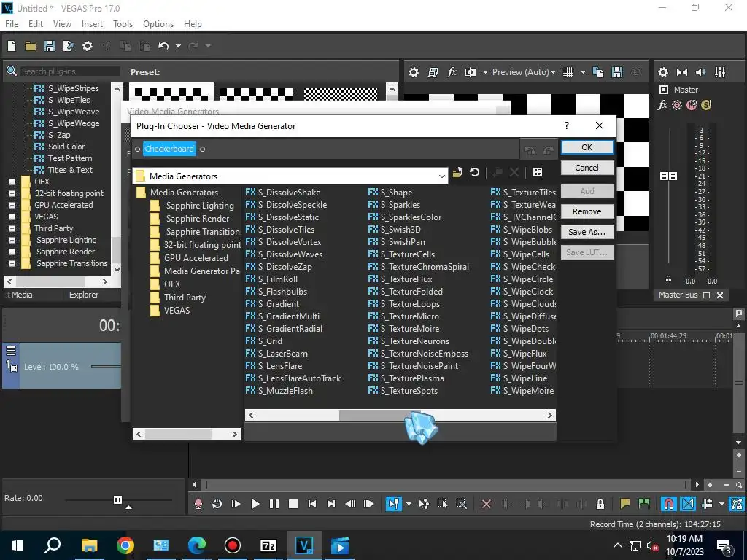This screenshot has width=747, height=560.
Task: Select the Checkerboard plug-in chain chip
Action: [169, 149]
